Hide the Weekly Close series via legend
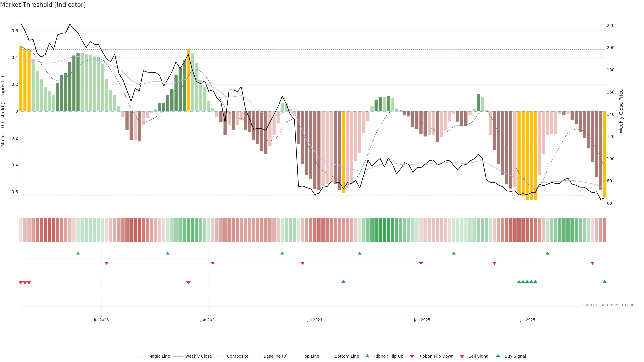The image size is (644, 362). (198, 356)
